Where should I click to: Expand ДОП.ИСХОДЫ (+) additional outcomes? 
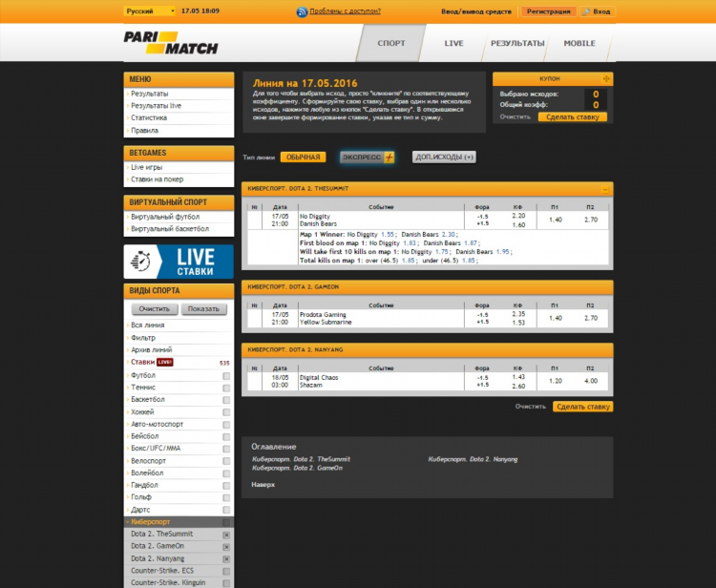pyautogui.click(x=444, y=157)
